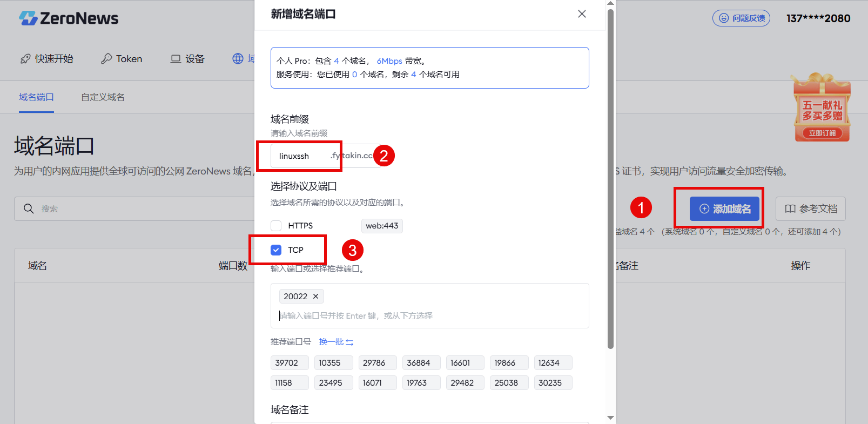Click the 添加域名 button

[x=724, y=208]
